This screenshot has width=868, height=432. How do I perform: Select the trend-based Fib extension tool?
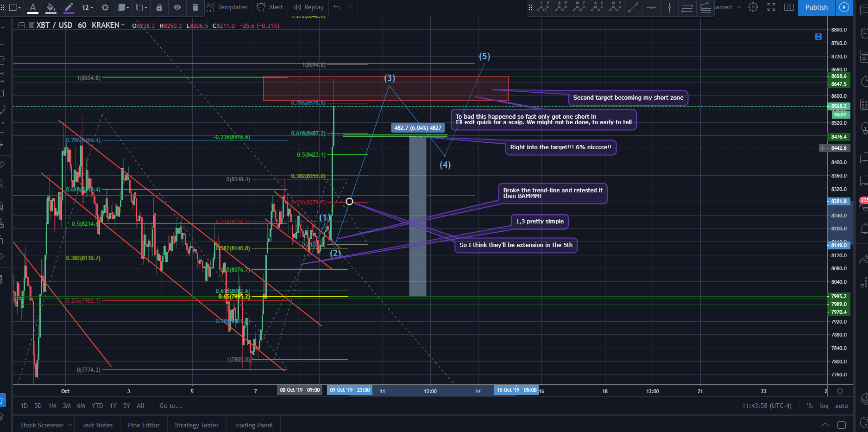point(705,7)
